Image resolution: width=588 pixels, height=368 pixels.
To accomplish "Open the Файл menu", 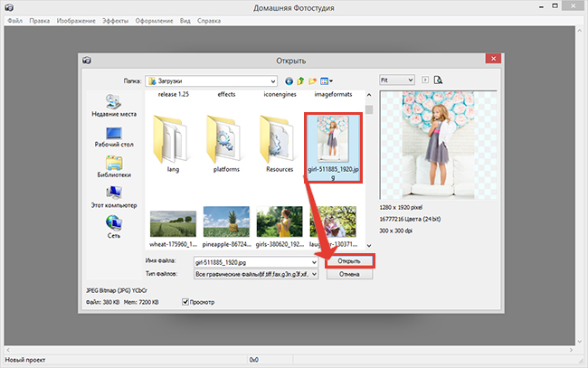I will pyautogui.click(x=15, y=21).
